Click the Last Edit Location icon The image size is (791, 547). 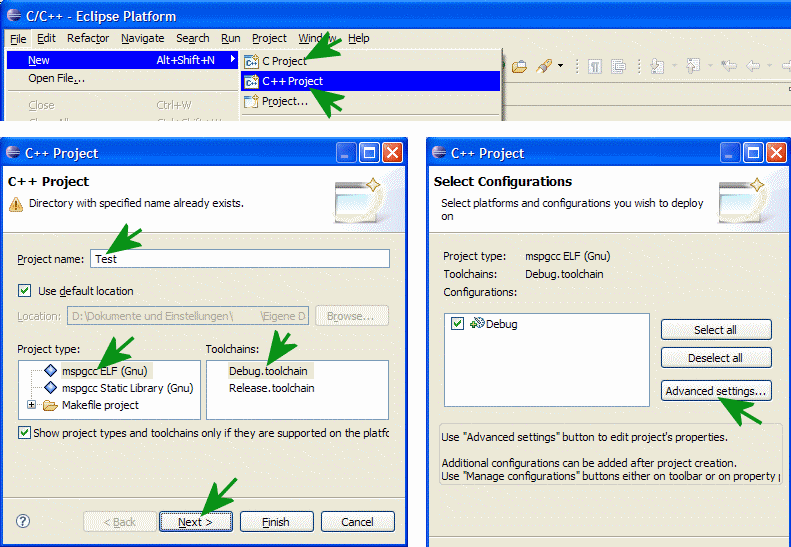[729, 66]
